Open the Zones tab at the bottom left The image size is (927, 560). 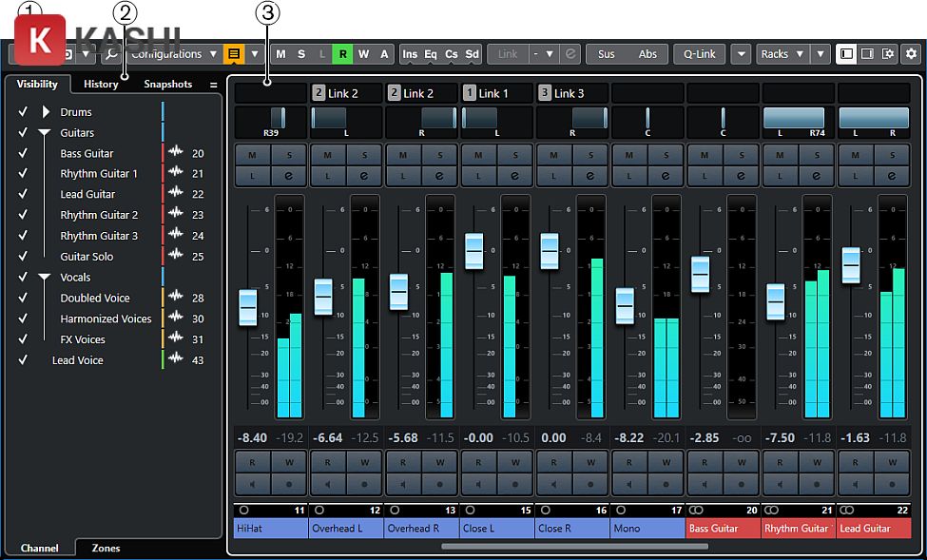(106, 548)
